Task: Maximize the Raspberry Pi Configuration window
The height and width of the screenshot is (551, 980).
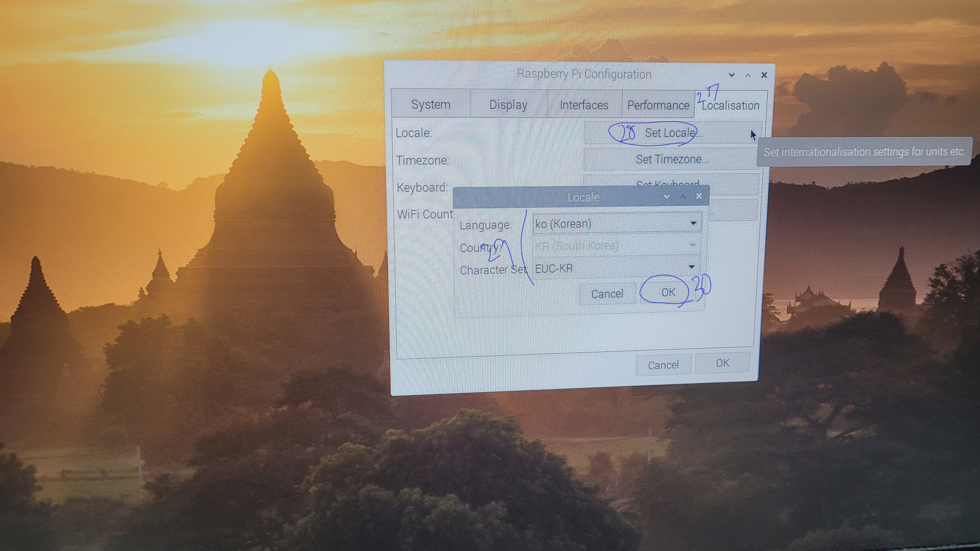Action: 748,75
